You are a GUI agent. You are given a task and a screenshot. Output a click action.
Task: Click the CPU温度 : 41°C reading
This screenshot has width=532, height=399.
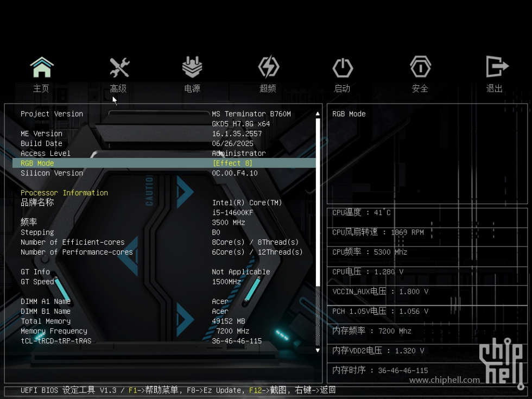click(x=362, y=213)
